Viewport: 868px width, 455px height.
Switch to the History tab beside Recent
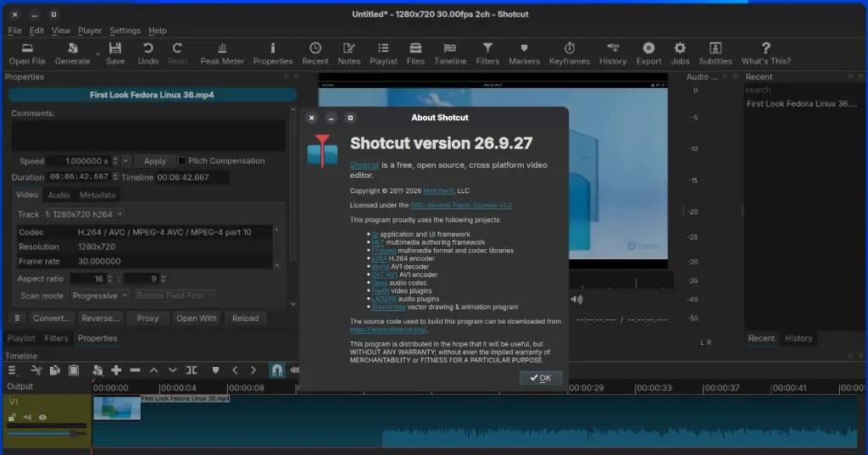(x=798, y=338)
